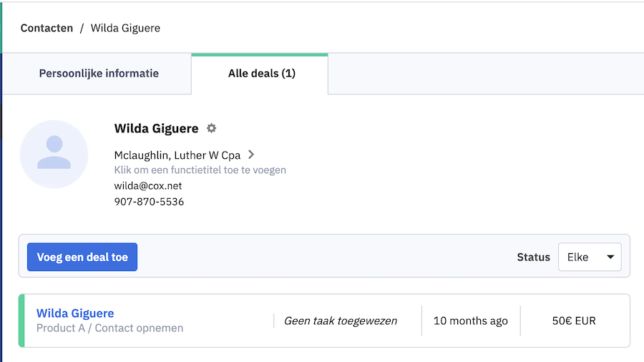Click the dropdown arrow in Status selector

pos(610,257)
